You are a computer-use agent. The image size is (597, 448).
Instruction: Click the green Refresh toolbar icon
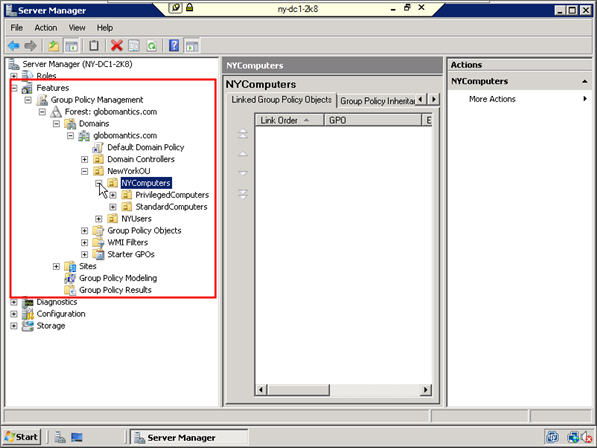pyautogui.click(x=152, y=46)
